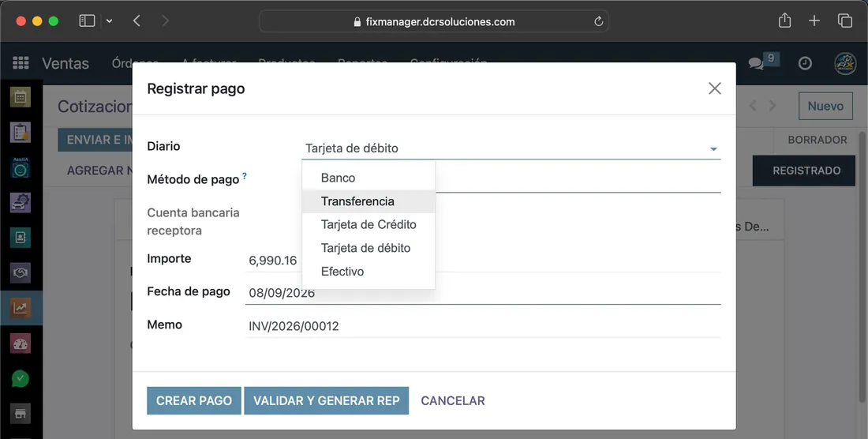868x439 pixels.
Task: Click the page's vertical scrollbar
Action: [x=862, y=266]
